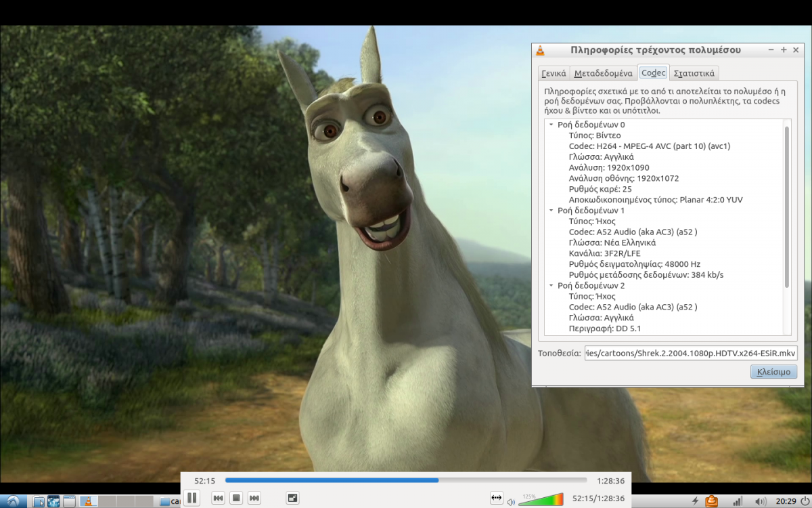Select the 'Codec' tab
812x508 pixels.
(653, 72)
